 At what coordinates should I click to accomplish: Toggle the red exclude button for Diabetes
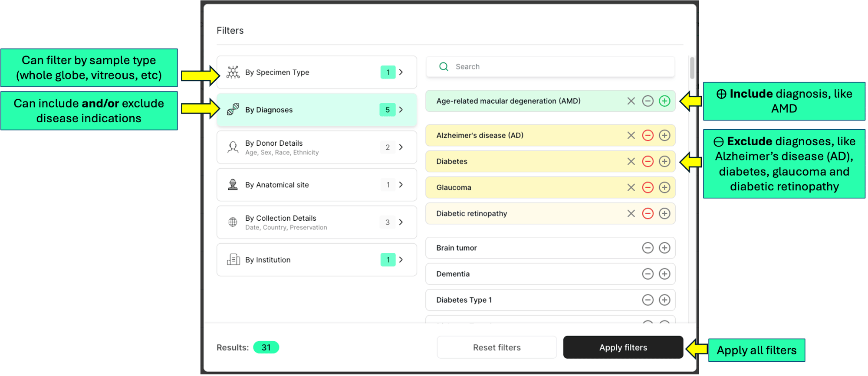click(648, 161)
